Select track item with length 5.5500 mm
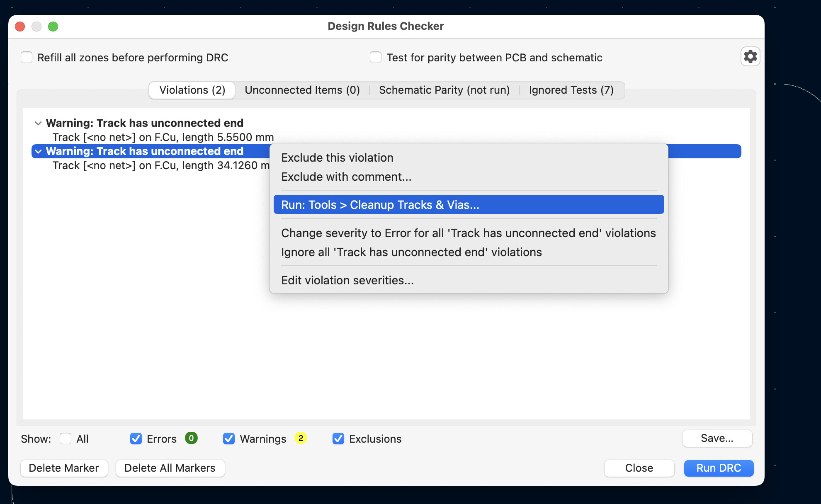 click(163, 137)
